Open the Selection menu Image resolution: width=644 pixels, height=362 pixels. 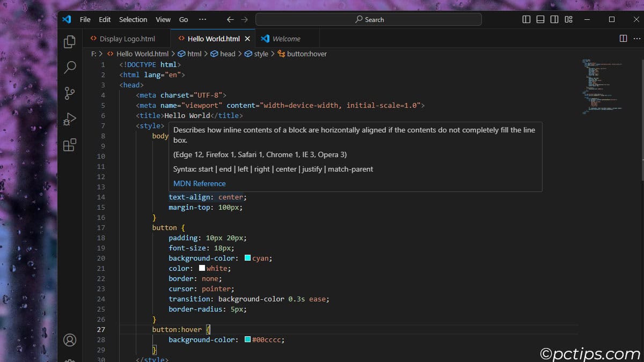point(133,19)
